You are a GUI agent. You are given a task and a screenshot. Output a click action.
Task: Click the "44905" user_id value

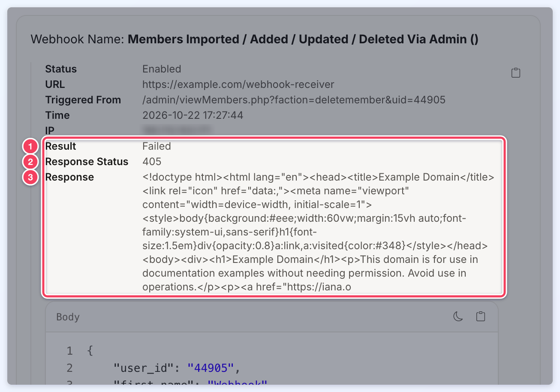click(x=210, y=368)
